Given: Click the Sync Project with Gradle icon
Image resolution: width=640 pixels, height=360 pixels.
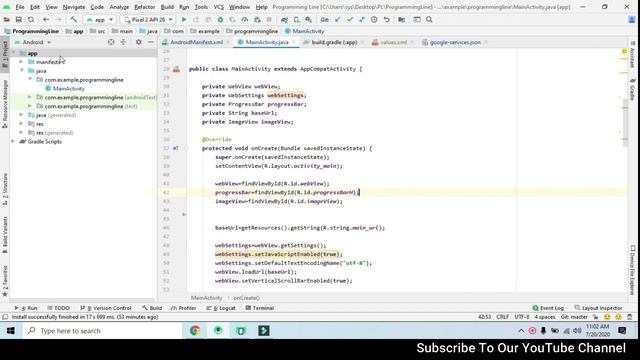Looking at the screenshot, I should (284, 20).
